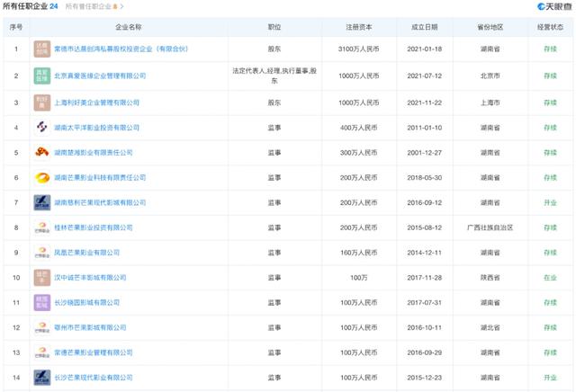Open company 桂林芒果影业投资有限公司

[x=94, y=227]
